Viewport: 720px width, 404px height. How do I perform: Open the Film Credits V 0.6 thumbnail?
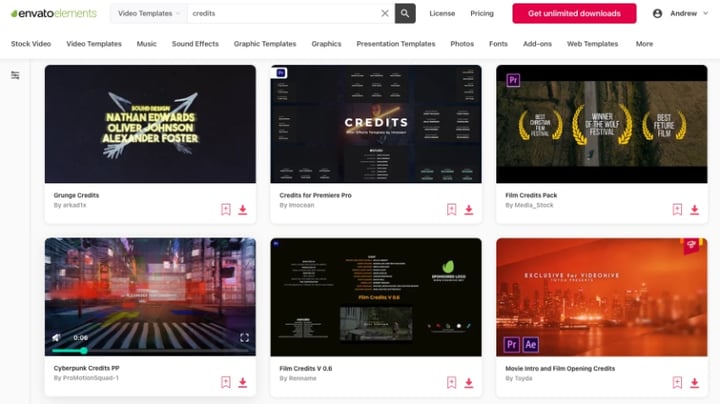point(376,297)
